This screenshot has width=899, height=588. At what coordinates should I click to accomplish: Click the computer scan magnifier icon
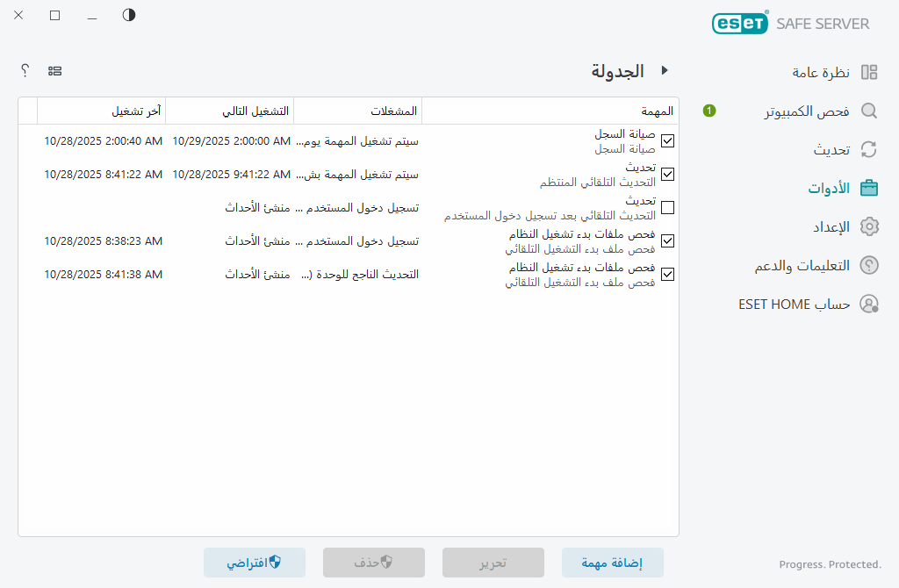pyautogui.click(x=869, y=111)
